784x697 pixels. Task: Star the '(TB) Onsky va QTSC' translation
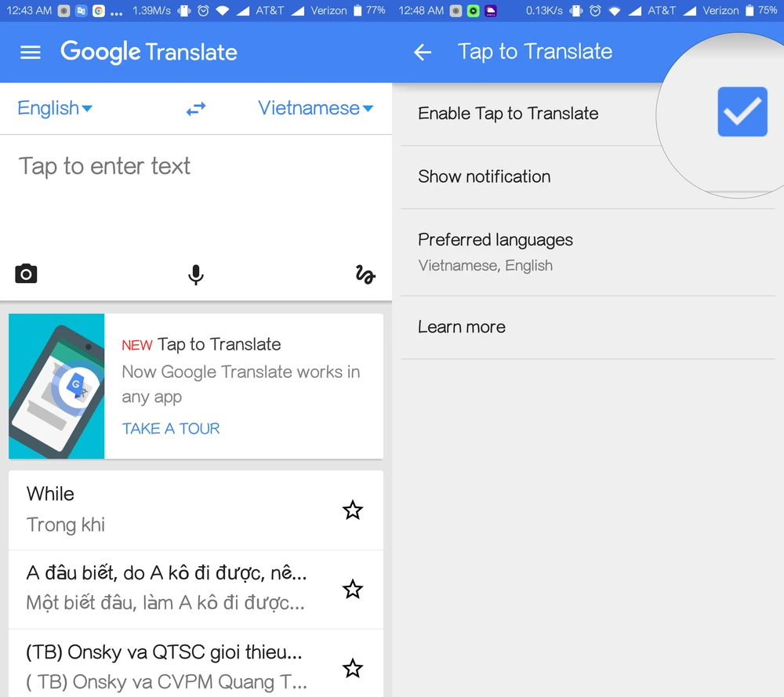(353, 668)
